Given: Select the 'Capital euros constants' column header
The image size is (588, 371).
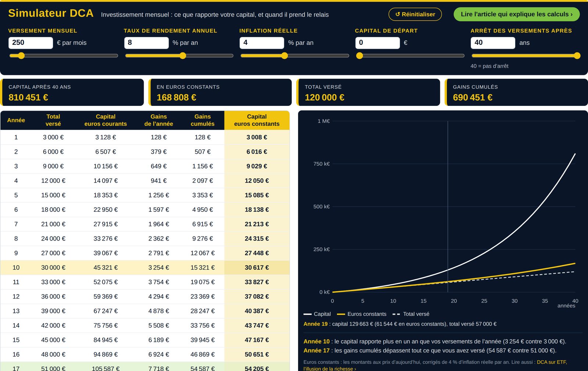Looking at the screenshot, I should point(257,120).
